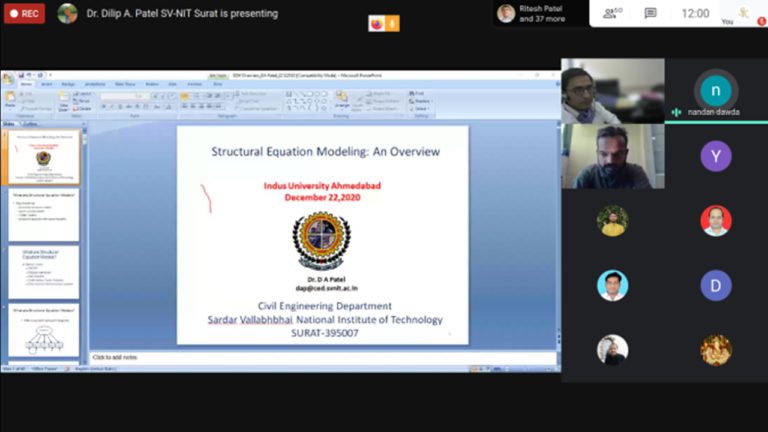This screenshot has height=432, width=768.
Task: Select the second slide thumbnail
Action: coord(44,216)
